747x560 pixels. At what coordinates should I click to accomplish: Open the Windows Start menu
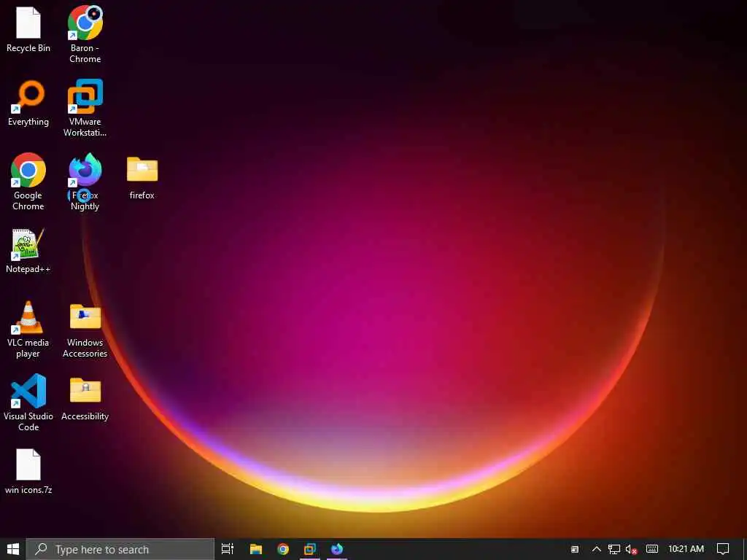tap(13, 549)
